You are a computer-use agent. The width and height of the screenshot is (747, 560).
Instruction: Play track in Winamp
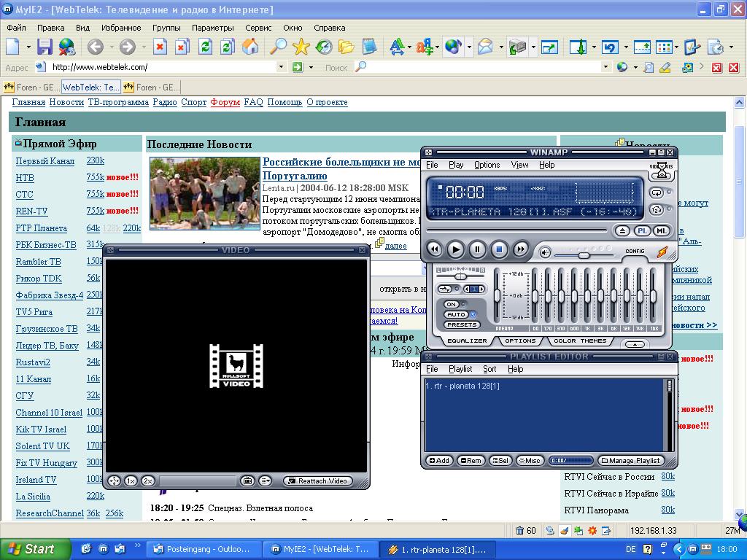[455, 249]
